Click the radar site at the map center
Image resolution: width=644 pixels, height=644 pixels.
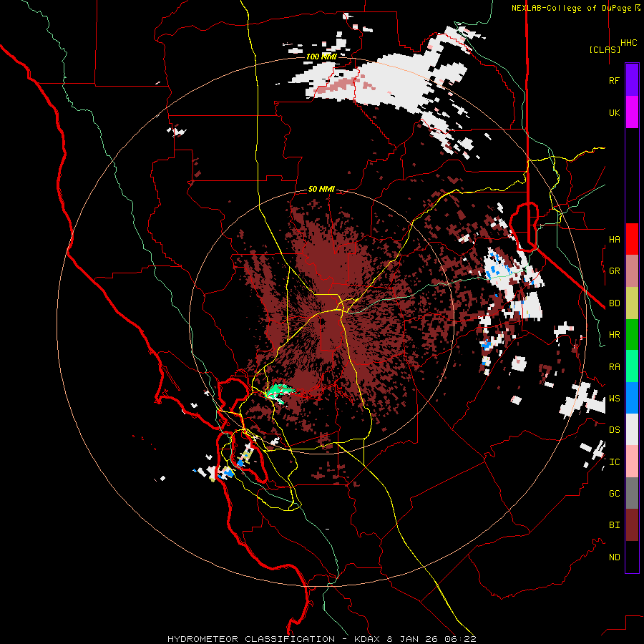(x=321, y=323)
